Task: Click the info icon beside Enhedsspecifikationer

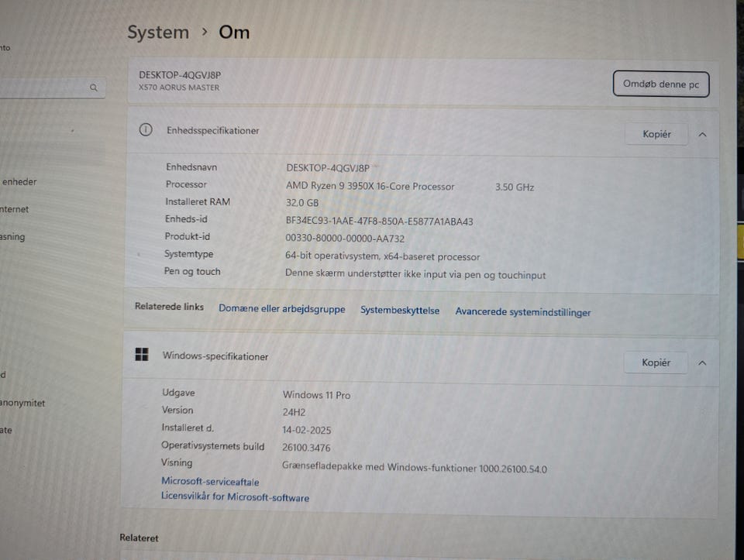Action: (146, 130)
